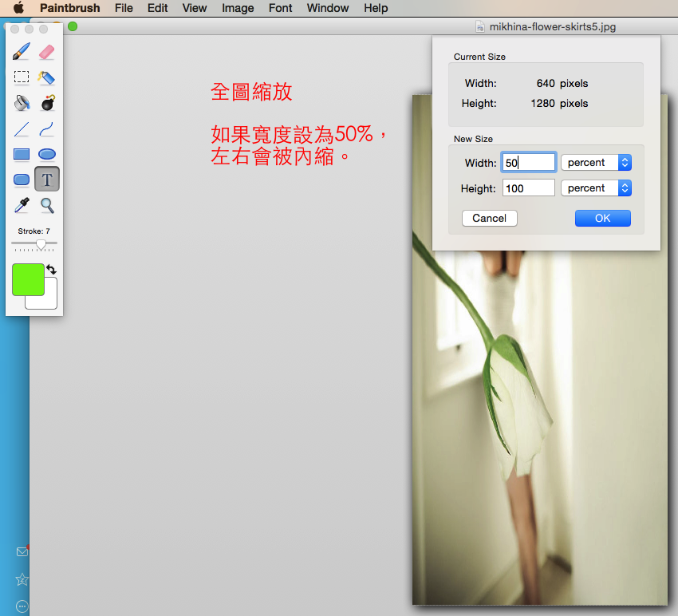The width and height of the screenshot is (678, 616).
Task: Open the File menu
Action: click(x=124, y=8)
